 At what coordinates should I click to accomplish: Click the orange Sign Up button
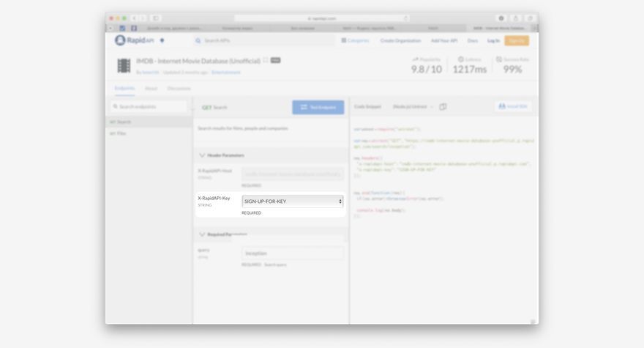[x=517, y=40]
